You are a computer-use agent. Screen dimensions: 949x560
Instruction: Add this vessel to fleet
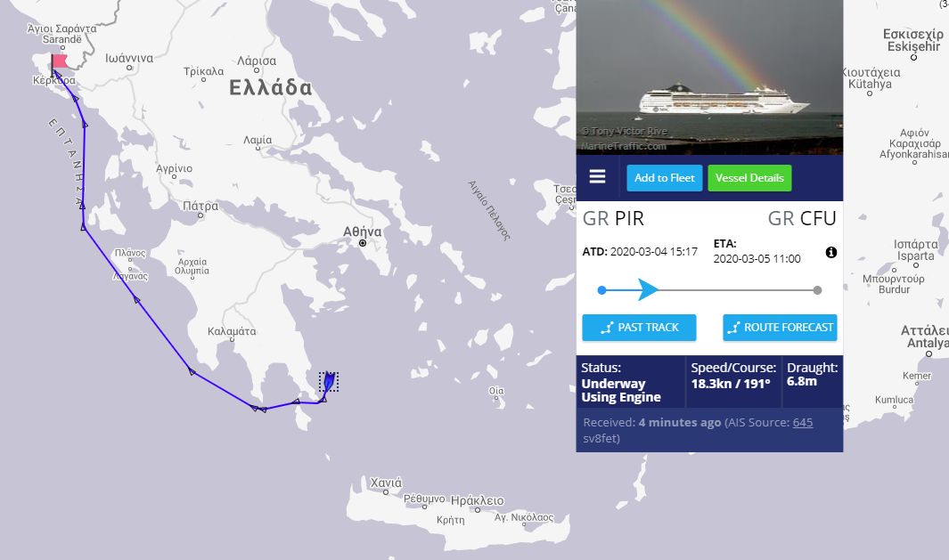pos(664,178)
